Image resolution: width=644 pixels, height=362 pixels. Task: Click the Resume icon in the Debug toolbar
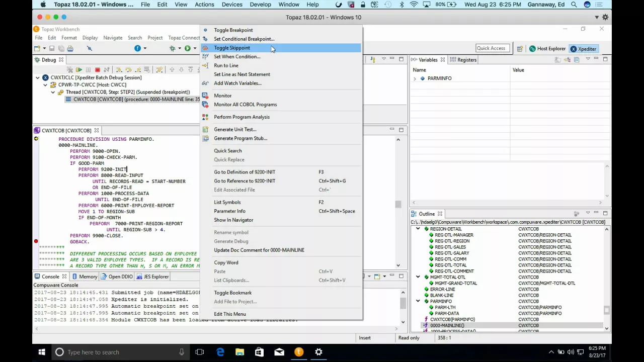(79, 70)
